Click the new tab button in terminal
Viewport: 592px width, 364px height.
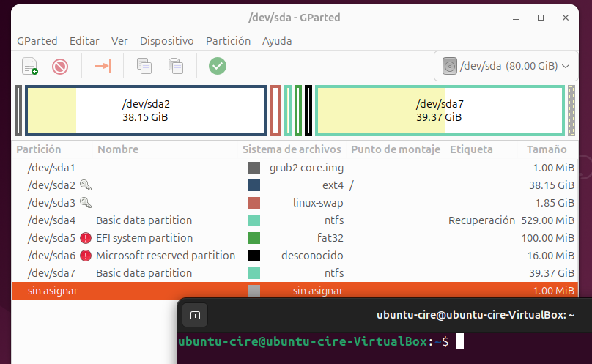[196, 316]
